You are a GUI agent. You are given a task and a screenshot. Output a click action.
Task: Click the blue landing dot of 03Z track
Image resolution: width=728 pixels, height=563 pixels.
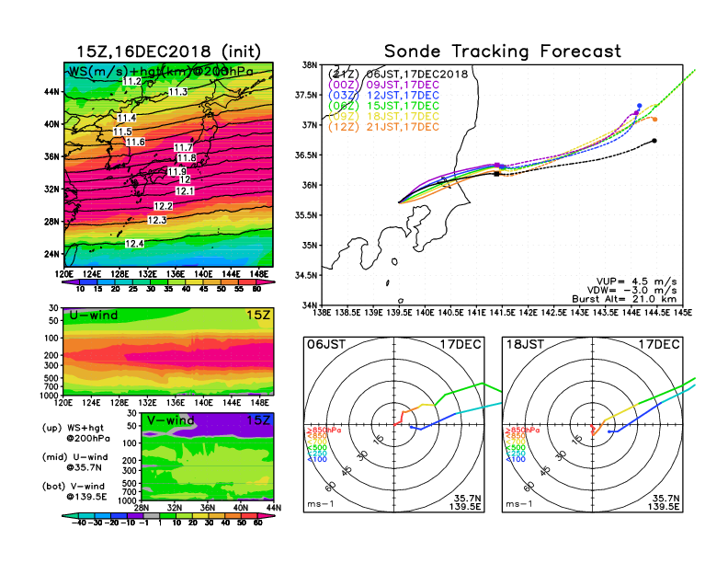coord(640,106)
